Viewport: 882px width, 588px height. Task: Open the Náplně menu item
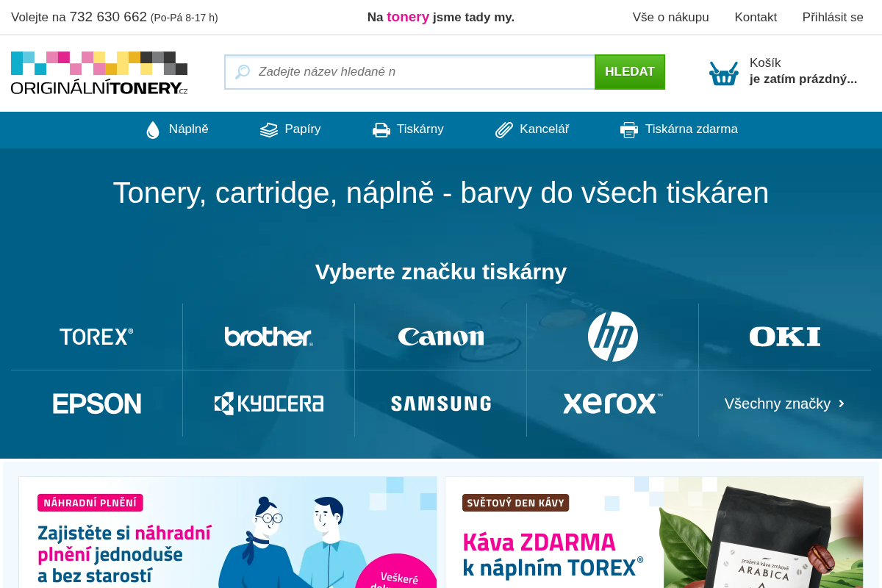point(177,129)
